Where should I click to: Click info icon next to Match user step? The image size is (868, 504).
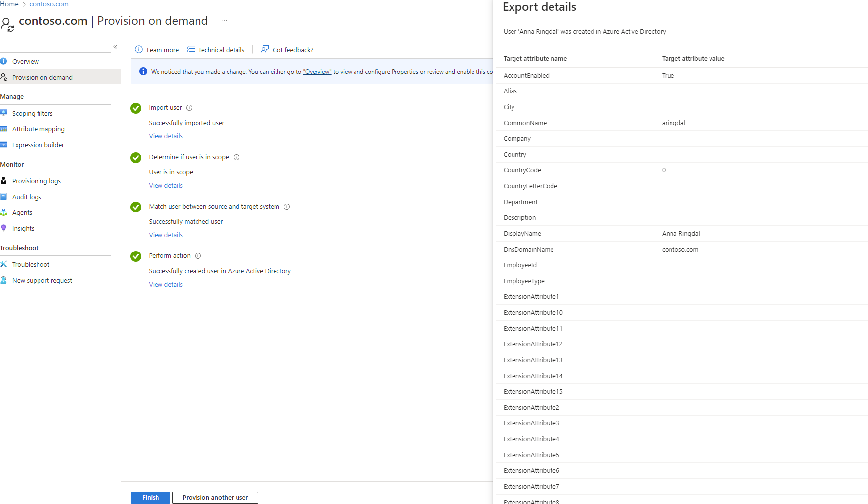tap(287, 207)
